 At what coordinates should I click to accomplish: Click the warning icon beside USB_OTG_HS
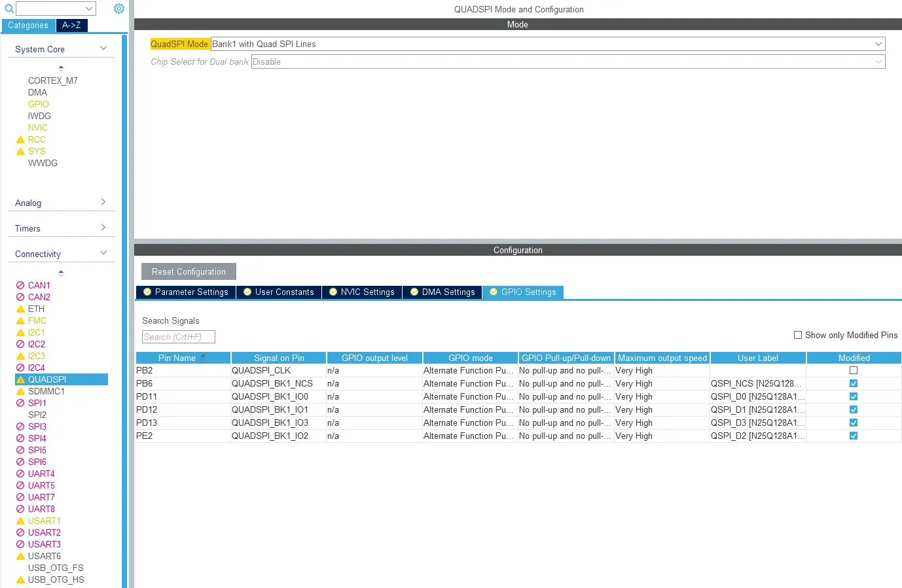(x=20, y=580)
